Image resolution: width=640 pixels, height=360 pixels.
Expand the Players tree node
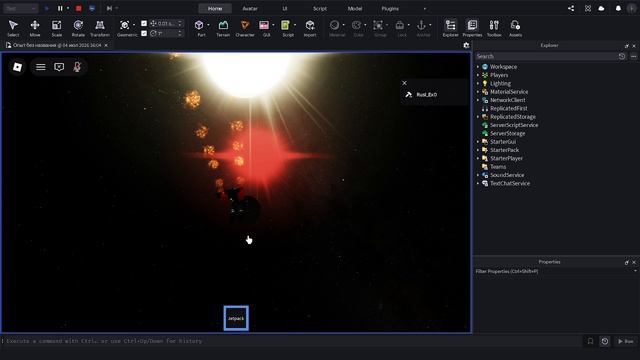(478, 75)
